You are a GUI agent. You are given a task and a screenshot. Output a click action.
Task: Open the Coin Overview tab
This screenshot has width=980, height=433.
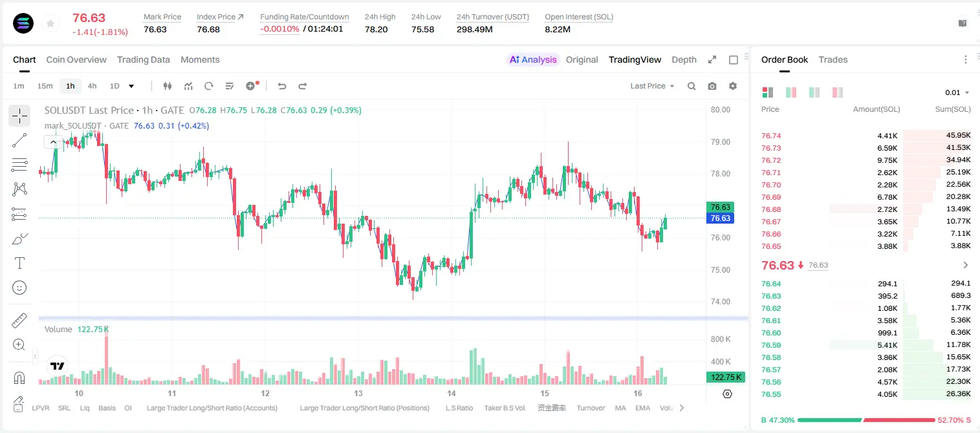tap(76, 59)
